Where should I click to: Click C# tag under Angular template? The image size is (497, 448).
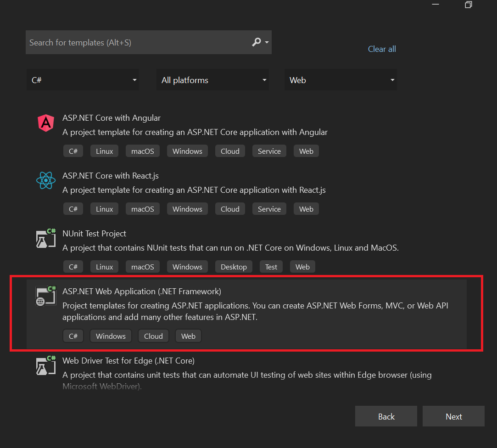click(x=73, y=151)
